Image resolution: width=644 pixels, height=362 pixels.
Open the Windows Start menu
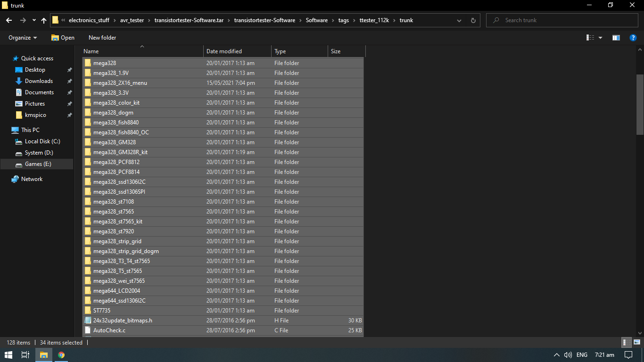(8, 355)
